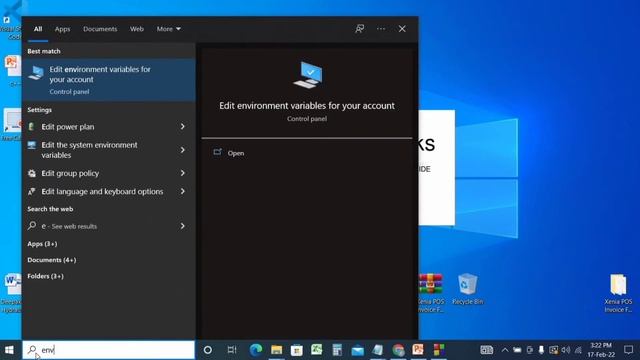Open the Calculator app on the taskbar

point(337,350)
